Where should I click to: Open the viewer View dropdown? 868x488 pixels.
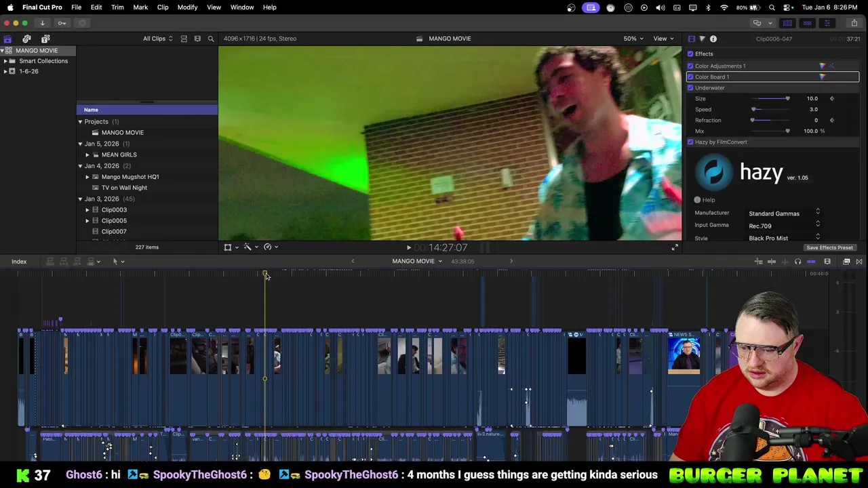[x=663, y=39]
